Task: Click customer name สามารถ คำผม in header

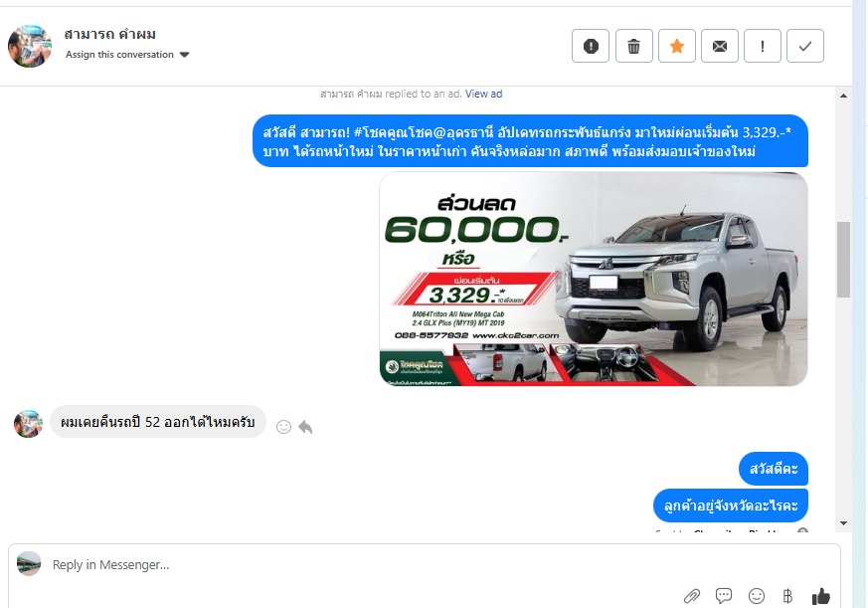Action: 109,35
